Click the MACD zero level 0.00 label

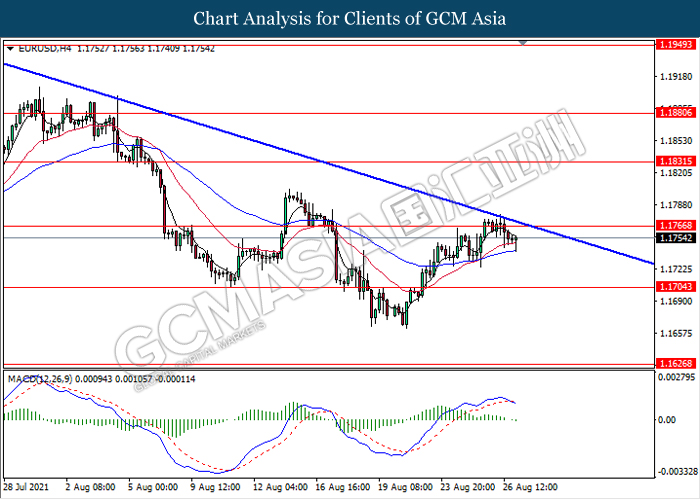pyautogui.click(x=667, y=420)
